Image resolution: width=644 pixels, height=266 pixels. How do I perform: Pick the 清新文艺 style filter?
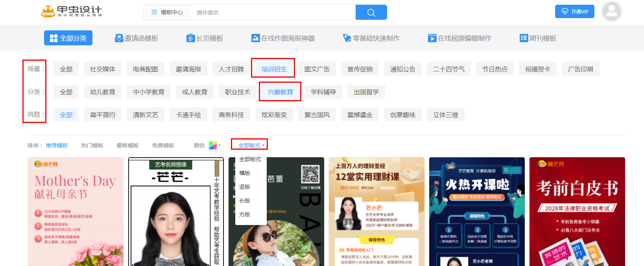point(146,115)
